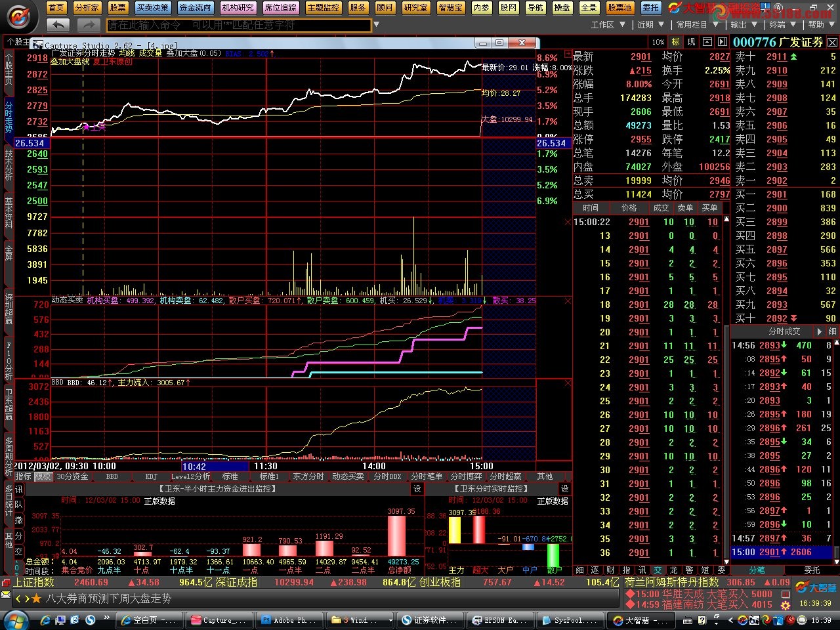Click the 买卖决策 toolbar button

152,8
